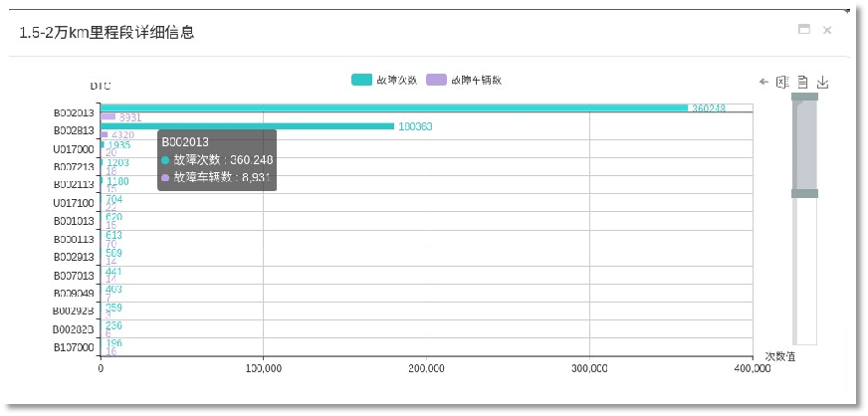This screenshot has height=416, width=868.
Task: Download chart as image icon
Action: click(x=822, y=82)
